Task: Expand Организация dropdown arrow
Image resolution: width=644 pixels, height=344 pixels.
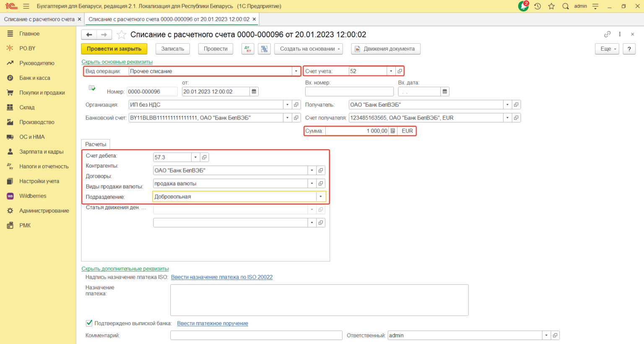Action: pos(288,105)
